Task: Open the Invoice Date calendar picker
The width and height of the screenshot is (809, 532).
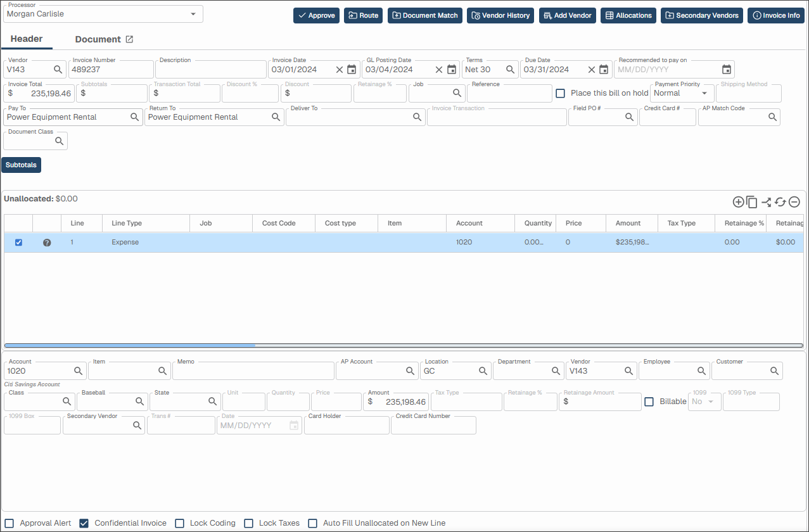Action: click(352, 70)
